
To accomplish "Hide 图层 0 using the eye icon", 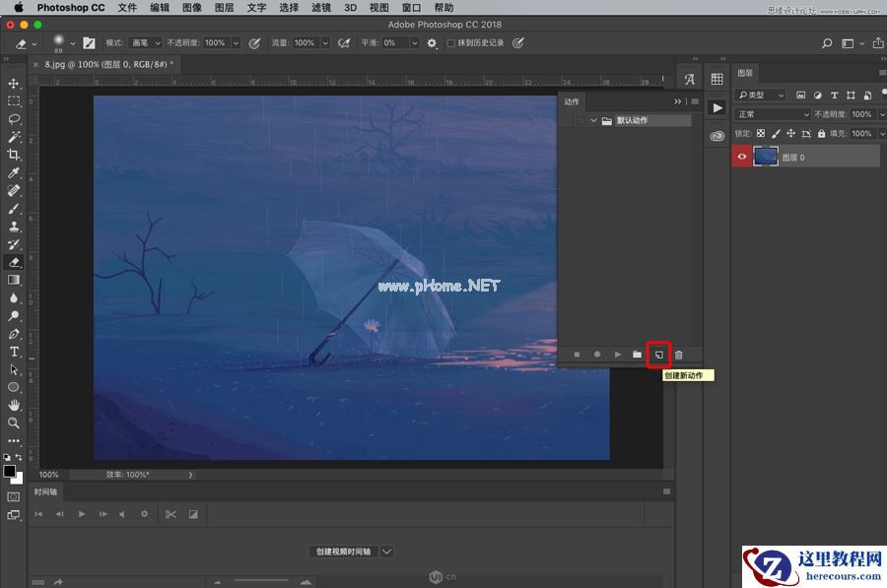I will tap(742, 157).
